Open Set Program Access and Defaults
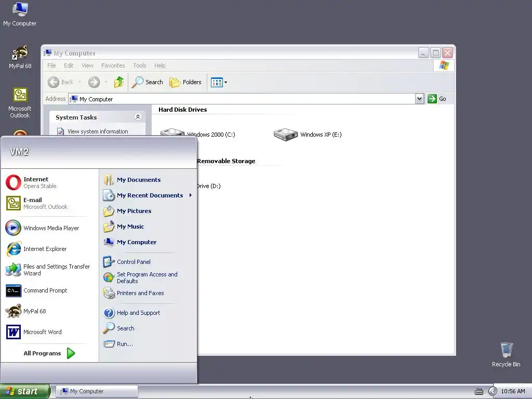This screenshot has height=399, width=532. pos(148,277)
